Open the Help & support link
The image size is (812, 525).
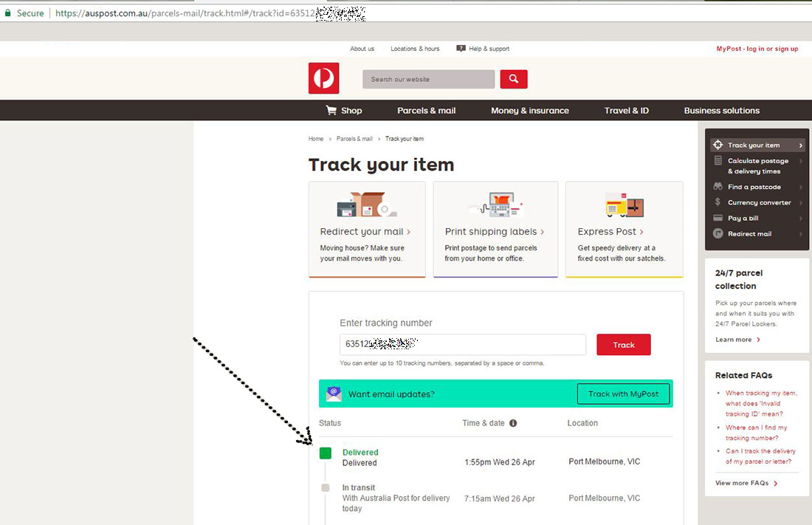(x=489, y=49)
